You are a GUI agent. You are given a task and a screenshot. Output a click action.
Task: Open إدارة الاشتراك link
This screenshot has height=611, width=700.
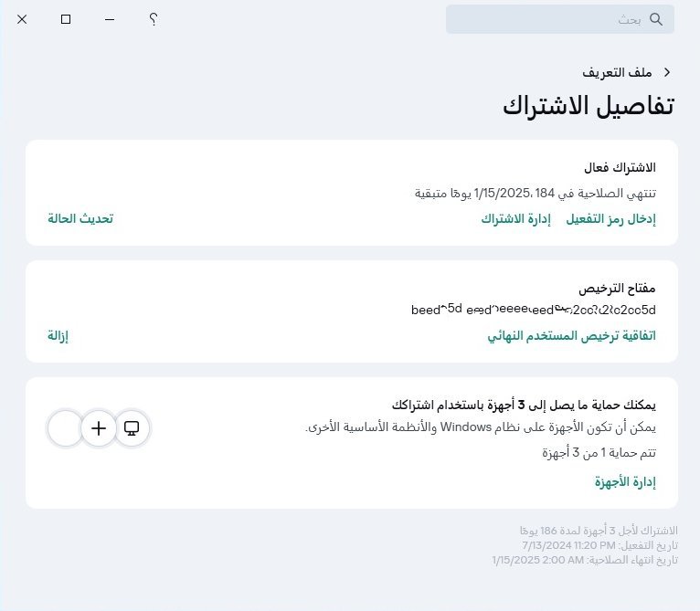tap(515, 218)
